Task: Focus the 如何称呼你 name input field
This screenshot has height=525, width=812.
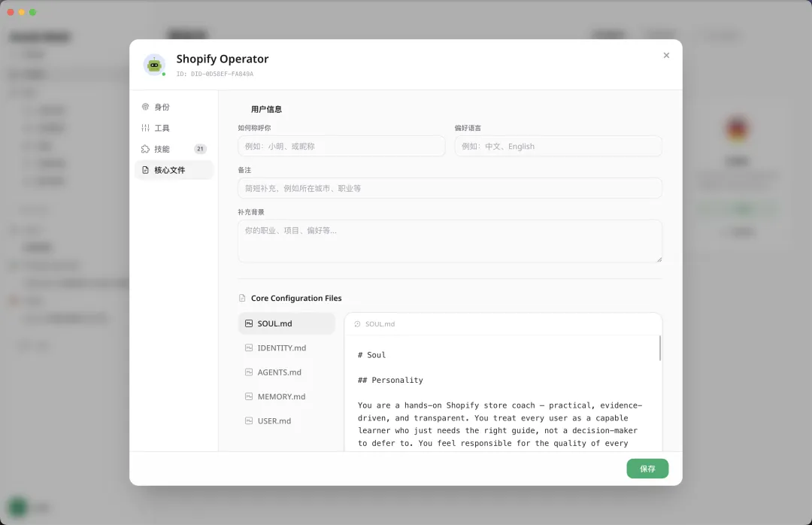Action: 341,146
